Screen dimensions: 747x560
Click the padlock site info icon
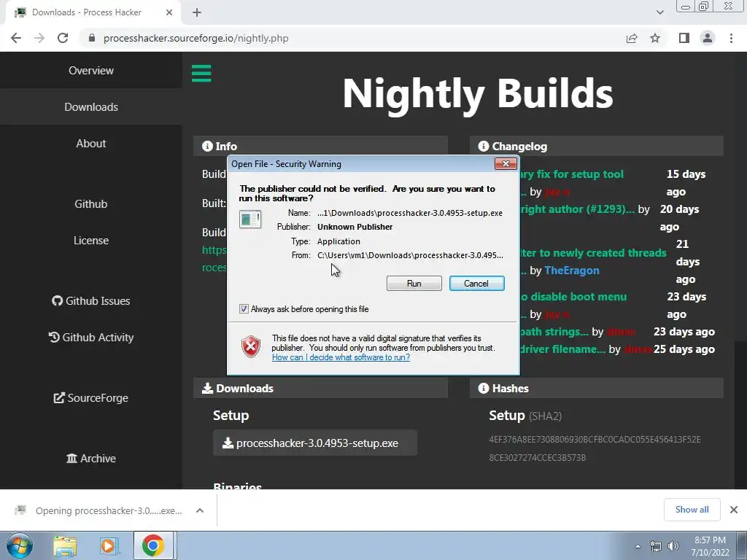pos(92,38)
